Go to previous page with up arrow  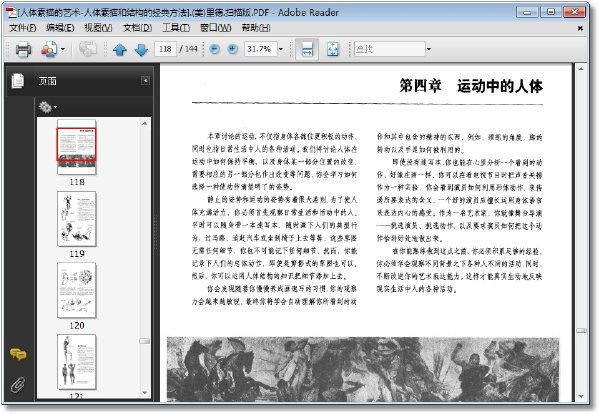tap(120, 50)
